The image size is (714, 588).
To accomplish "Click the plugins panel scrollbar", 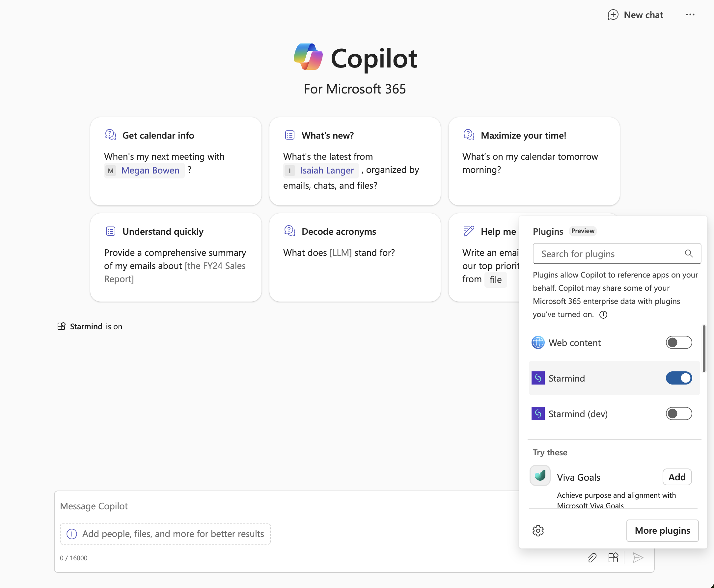I will (x=704, y=349).
